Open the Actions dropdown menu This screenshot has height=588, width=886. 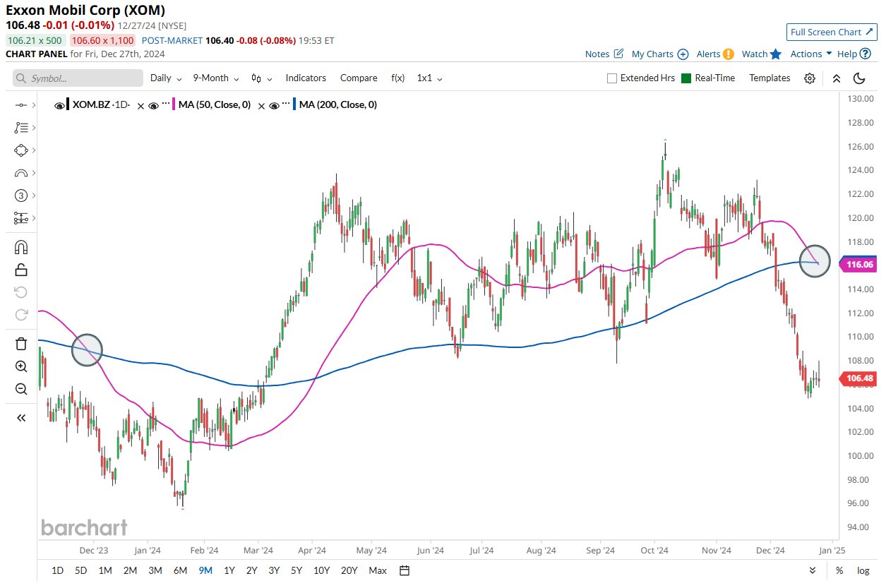coord(811,54)
